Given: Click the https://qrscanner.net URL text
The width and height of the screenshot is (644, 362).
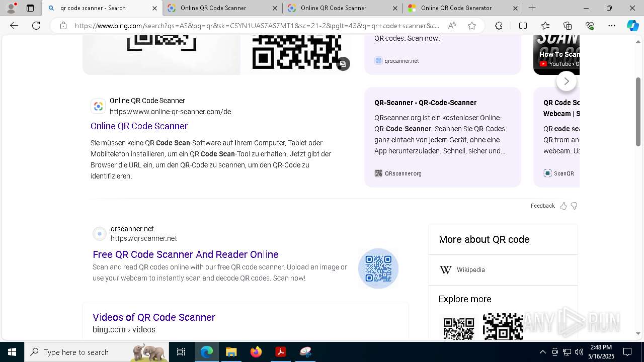Looking at the screenshot, I should [144, 238].
